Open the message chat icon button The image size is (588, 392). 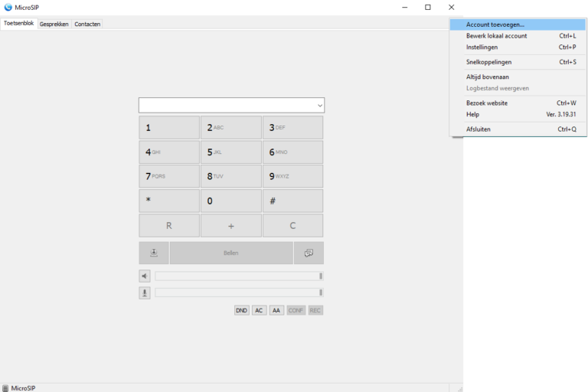[309, 253]
